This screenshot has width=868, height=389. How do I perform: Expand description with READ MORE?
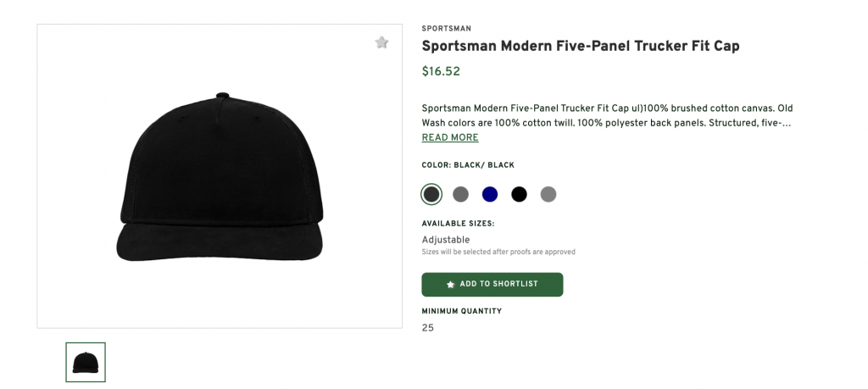coord(450,137)
